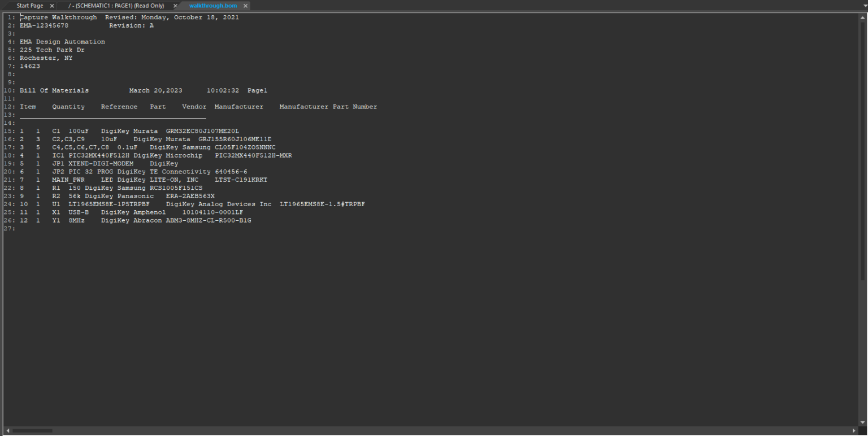Click the vertical scrollbar down arrow
The width and height of the screenshot is (868, 436).
click(862, 422)
